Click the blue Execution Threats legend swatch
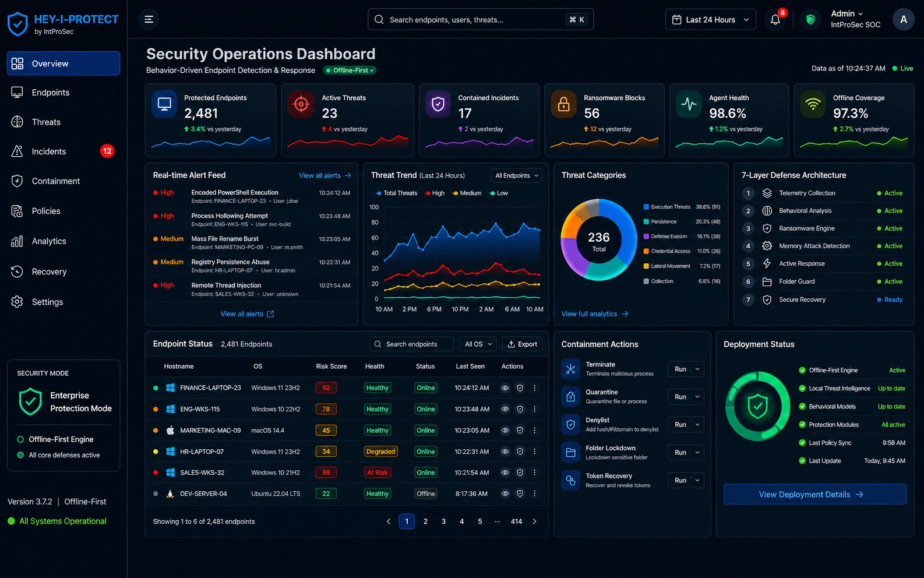The height and width of the screenshot is (578, 924). pyautogui.click(x=646, y=207)
